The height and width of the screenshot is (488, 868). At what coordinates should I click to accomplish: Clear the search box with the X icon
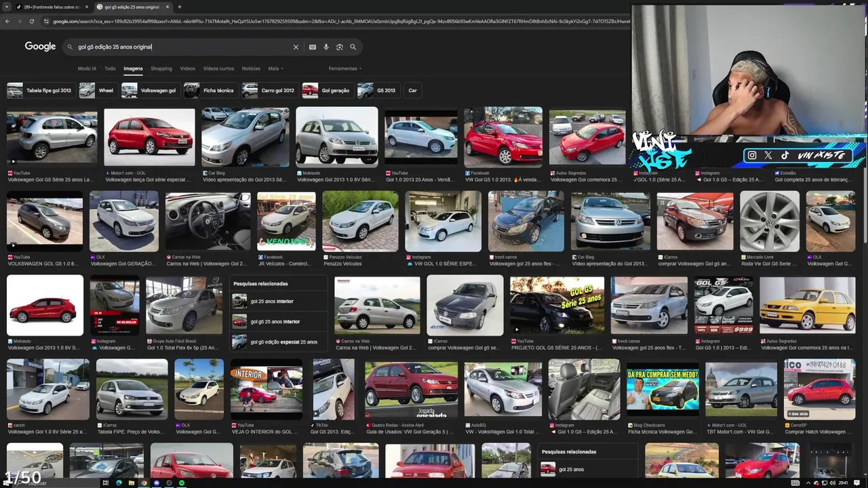pyautogui.click(x=296, y=47)
